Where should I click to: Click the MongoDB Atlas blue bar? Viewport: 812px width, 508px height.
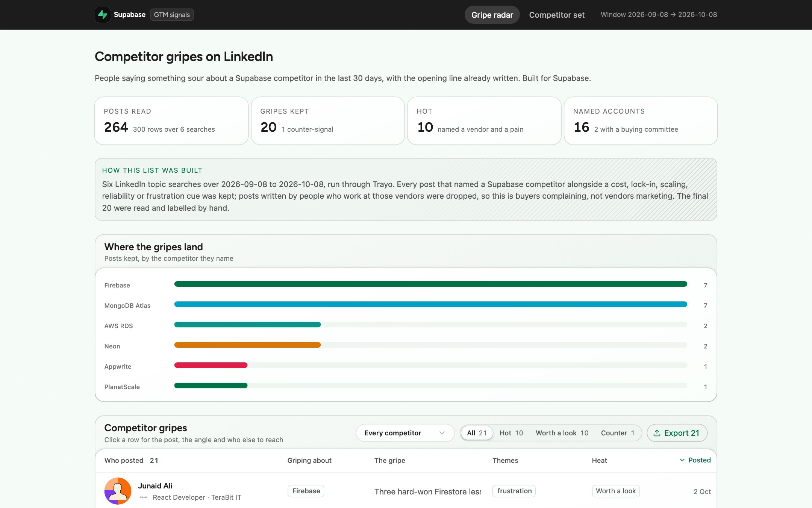pyautogui.click(x=430, y=304)
